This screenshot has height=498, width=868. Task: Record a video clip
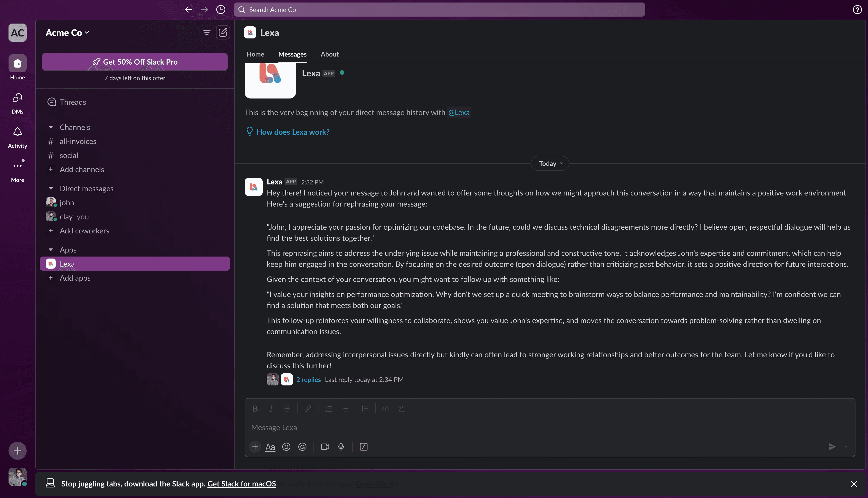(x=325, y=447)
